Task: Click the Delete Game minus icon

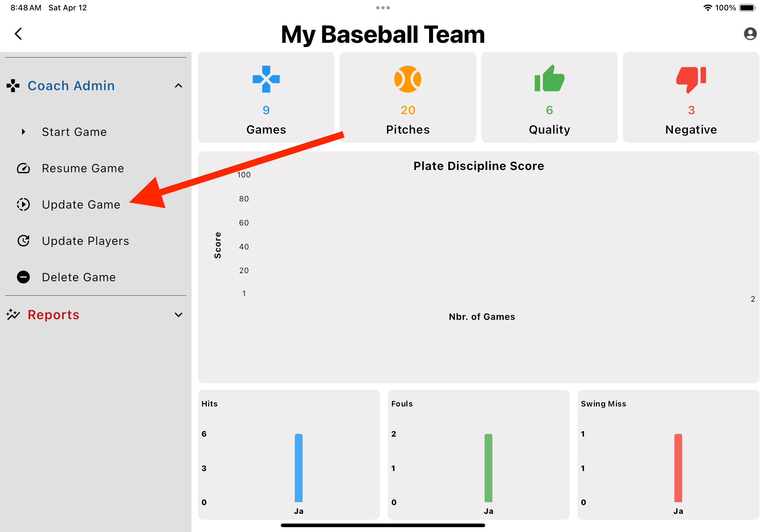Action: coord(23,277)
